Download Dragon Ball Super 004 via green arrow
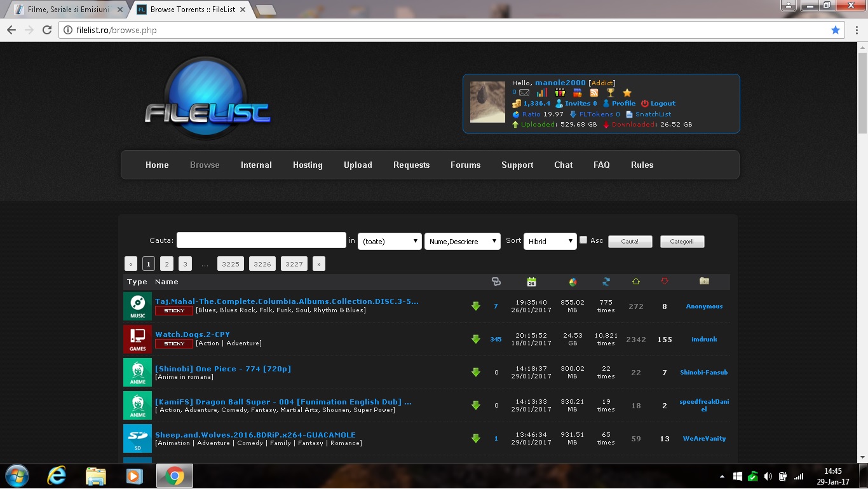This screenshot has height=489, width=868. coord(475,406)
